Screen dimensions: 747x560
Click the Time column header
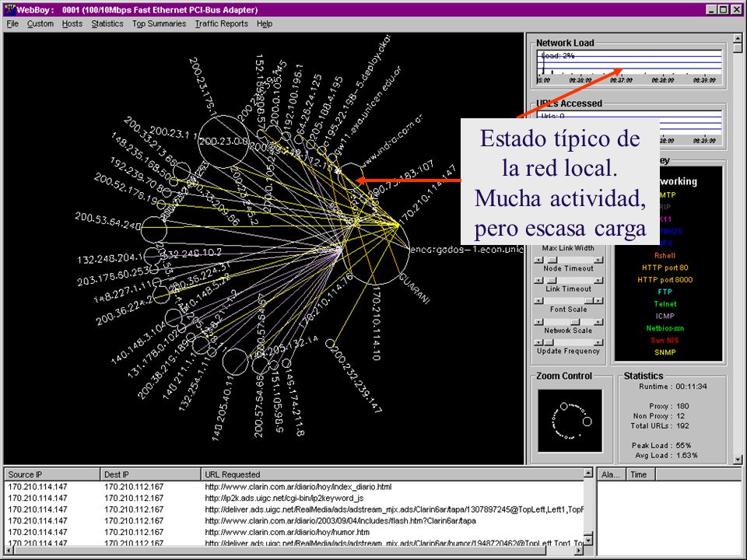click(x=640, y=474)
